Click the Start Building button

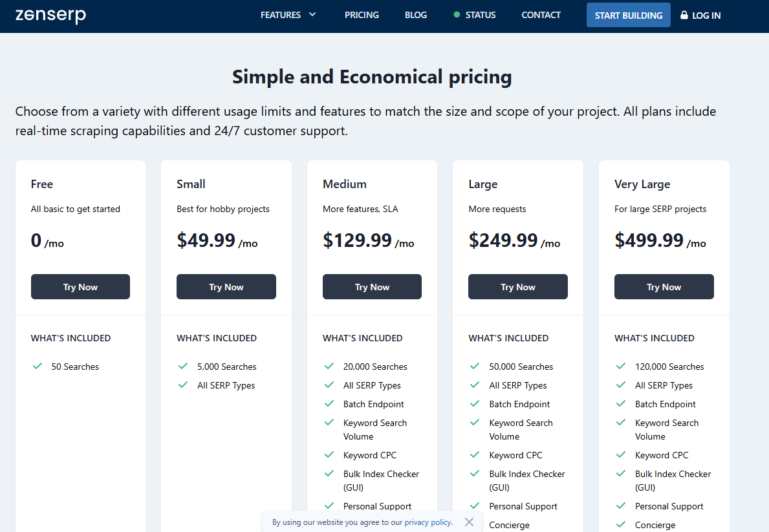point(628,15)
